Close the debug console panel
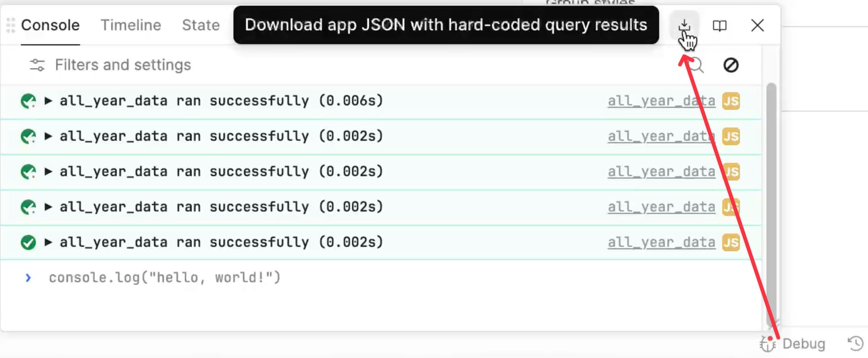Image resolution: width=868 pixels, height=358 pixels. pos(757,25)
